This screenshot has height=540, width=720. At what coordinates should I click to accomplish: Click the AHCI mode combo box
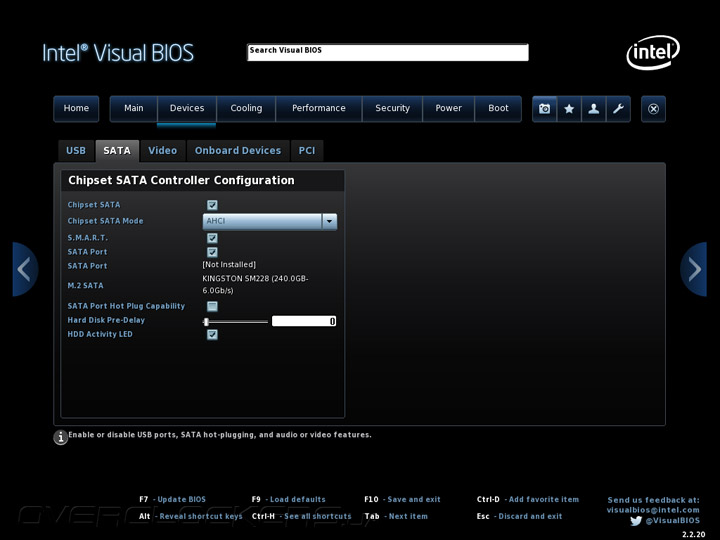(270, 221)
